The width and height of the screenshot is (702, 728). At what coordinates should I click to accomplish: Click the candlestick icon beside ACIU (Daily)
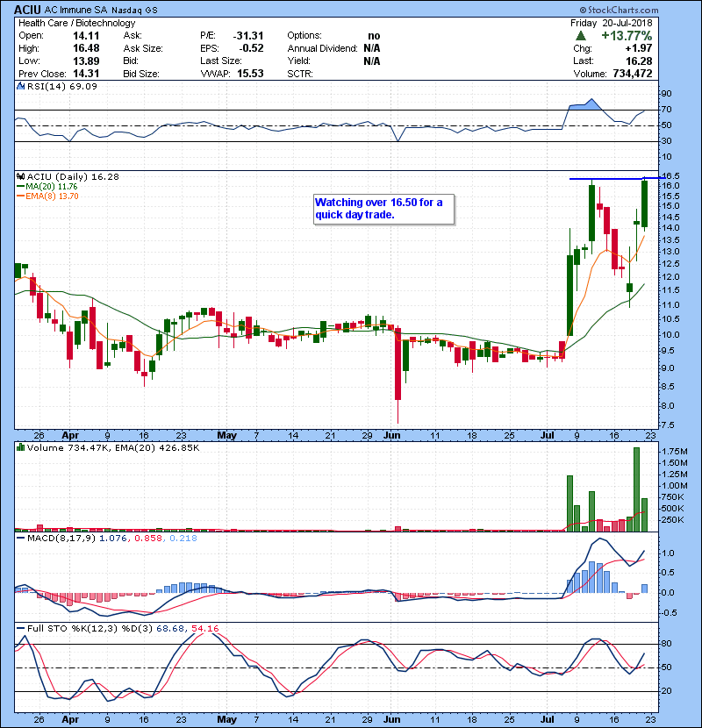point(20,176)
